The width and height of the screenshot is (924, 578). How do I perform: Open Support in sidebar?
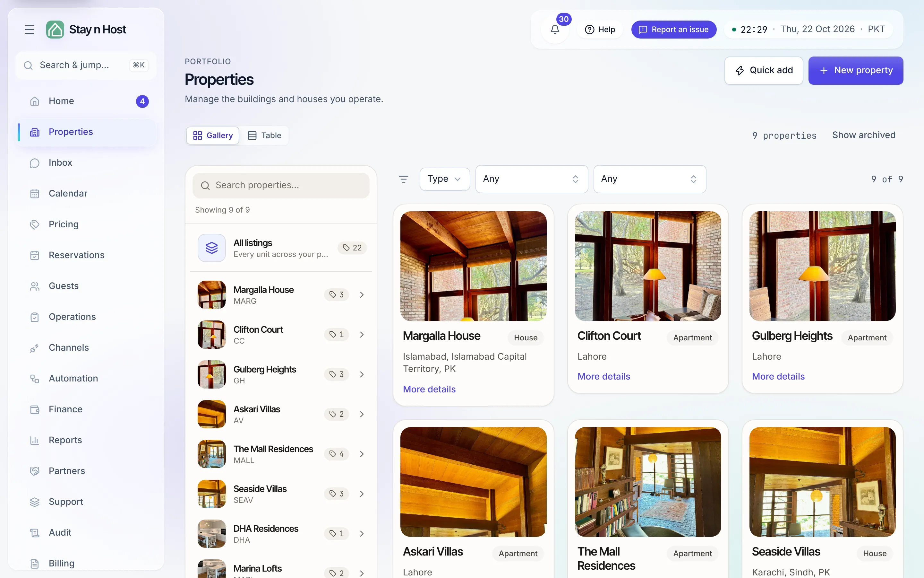point(87,502)
